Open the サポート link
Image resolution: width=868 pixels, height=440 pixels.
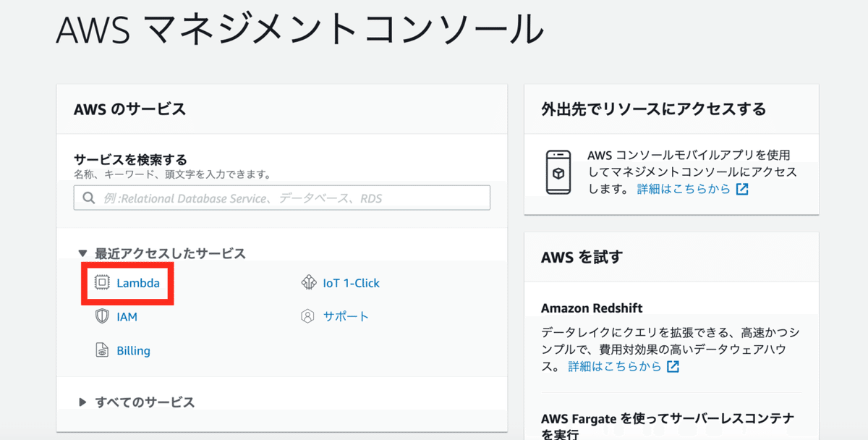click(x=346, y=316)
